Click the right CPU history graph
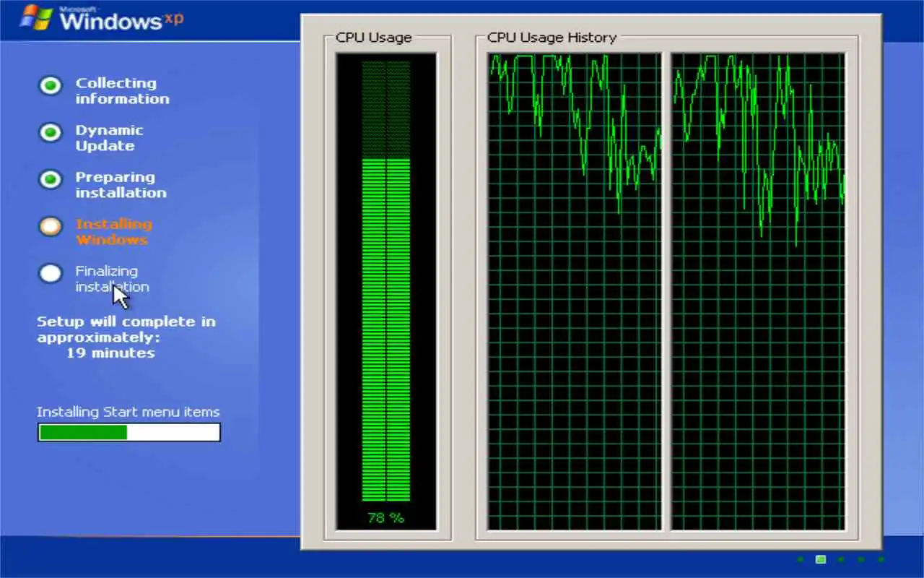This screenshot has height=578, width=924. click(x=758, y=292)
